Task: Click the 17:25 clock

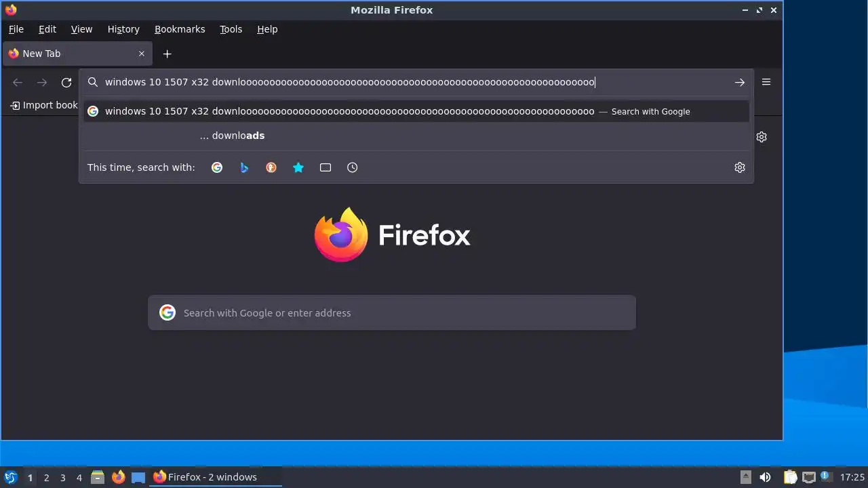Action: pyautogui.click(x=852, y=477)
